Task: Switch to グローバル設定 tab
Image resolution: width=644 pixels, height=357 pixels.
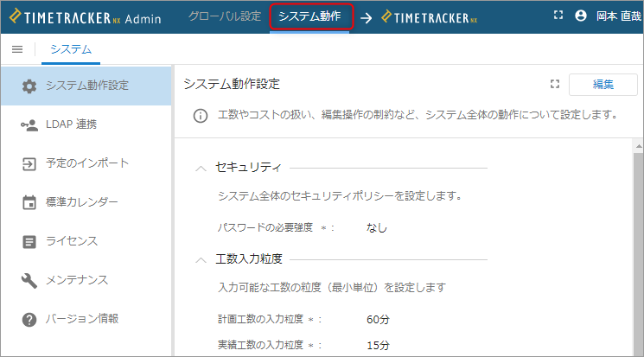Action: tap(225, 16)
